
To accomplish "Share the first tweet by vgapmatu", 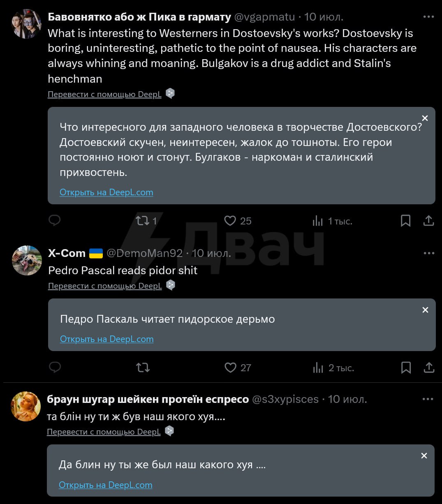I will (x=428, y=221).
